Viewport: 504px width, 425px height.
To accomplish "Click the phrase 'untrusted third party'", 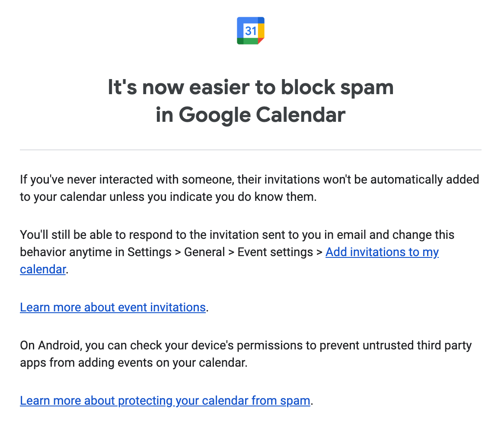I will 417,346.
